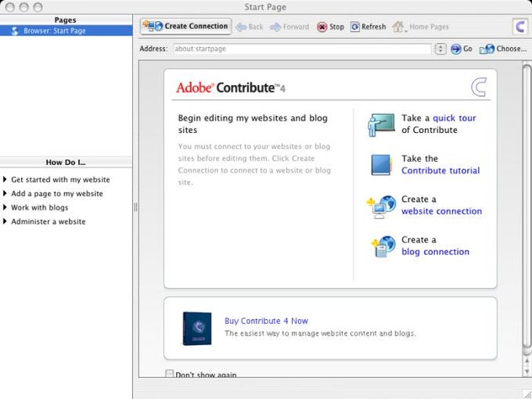Viewport: 532px width, 399px height.
Task: Click the Forward arrow icon
Action: (x=275, y=27)
